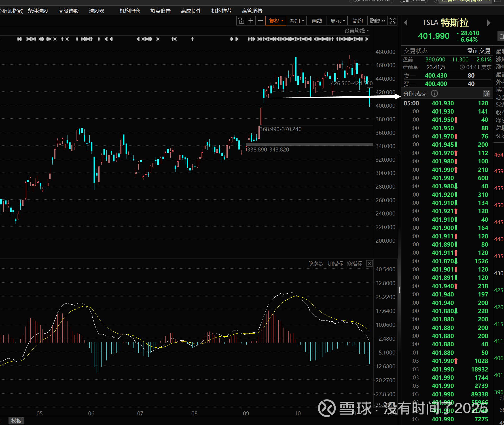This screenshot has height=425, width=504.
Task: Click the 40.5400 MACD axis label
Action: click(x=386, y=269)
